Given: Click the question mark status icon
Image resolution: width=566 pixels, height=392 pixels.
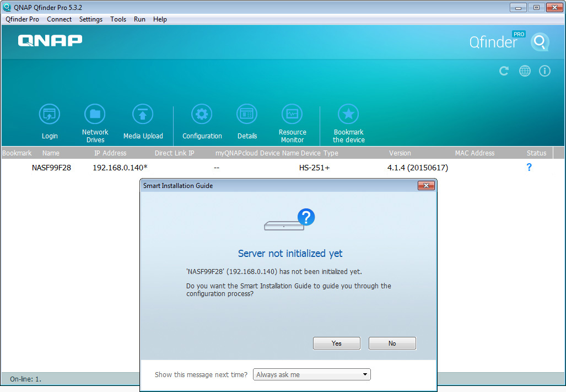Looking at the screenshot, I should [x=529, y=167].
